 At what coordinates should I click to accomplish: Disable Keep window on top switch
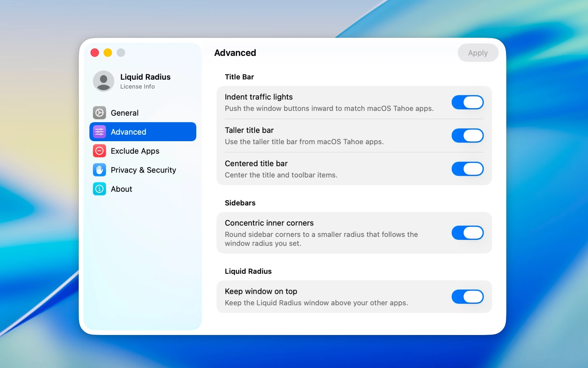click(467, 297)
